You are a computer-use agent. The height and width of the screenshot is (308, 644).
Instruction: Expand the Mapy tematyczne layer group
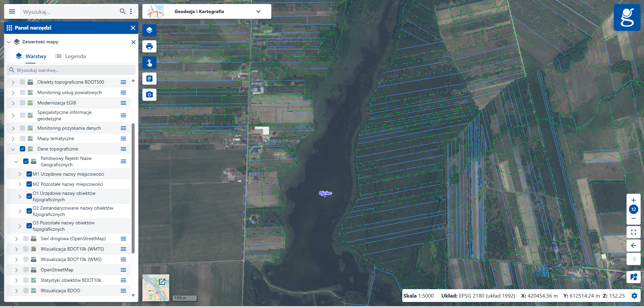pos(13,139)
